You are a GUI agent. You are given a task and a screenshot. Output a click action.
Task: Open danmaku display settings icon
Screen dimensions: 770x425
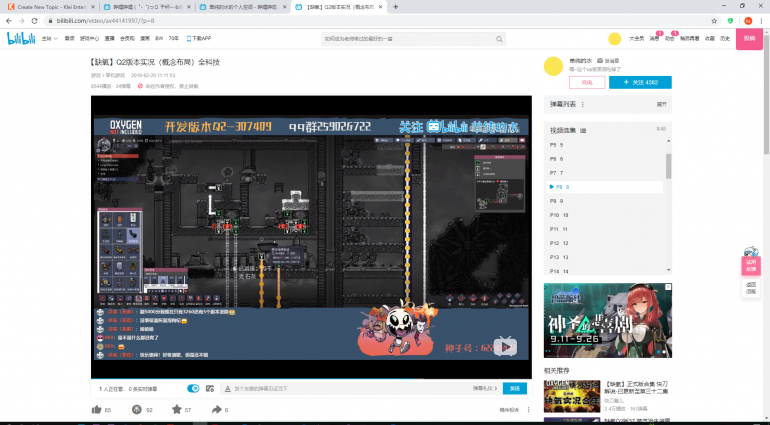coord(210,389)
